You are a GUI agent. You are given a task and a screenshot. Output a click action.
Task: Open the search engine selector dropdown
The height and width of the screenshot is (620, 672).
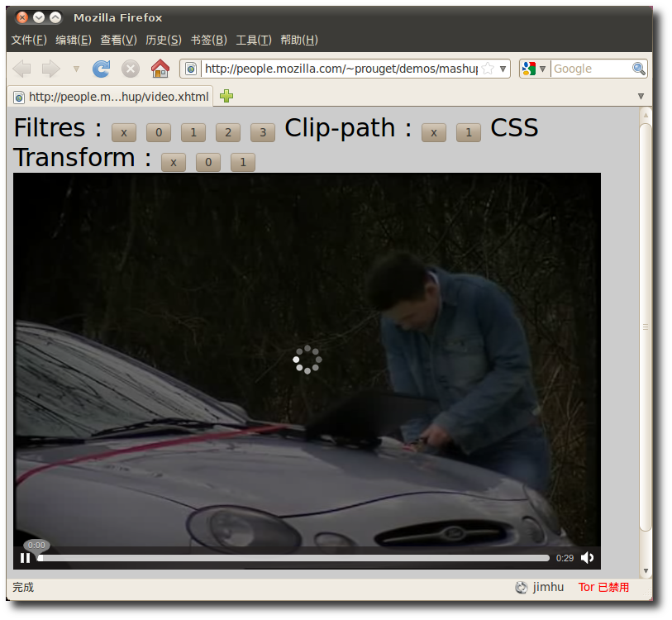[x=534, y=69]
